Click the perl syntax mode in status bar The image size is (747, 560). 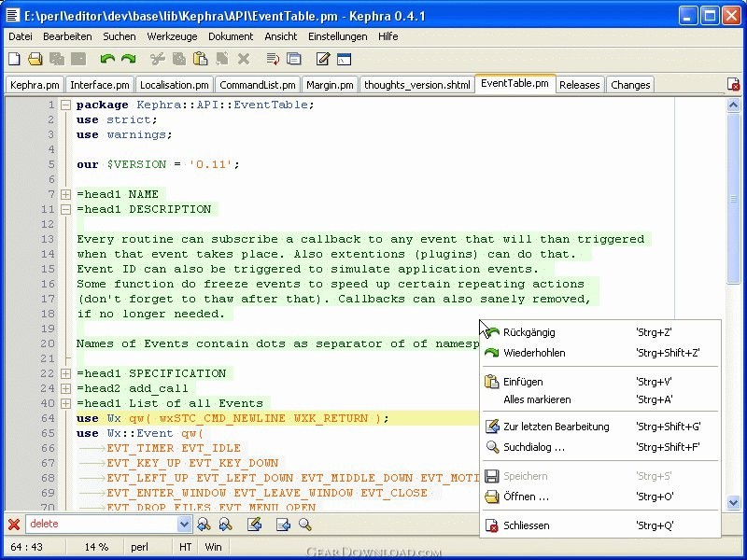point(139,547)
